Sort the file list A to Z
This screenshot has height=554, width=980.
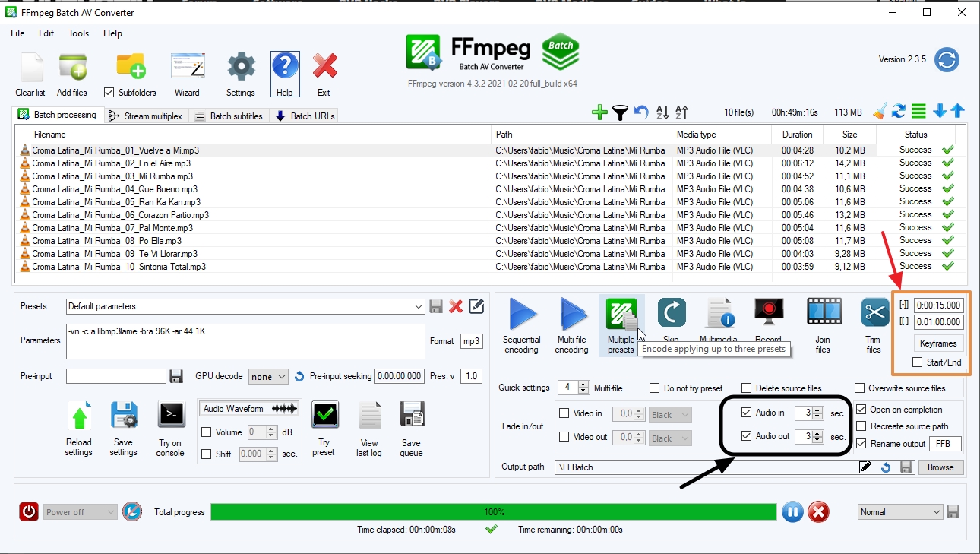coord(662,112)
